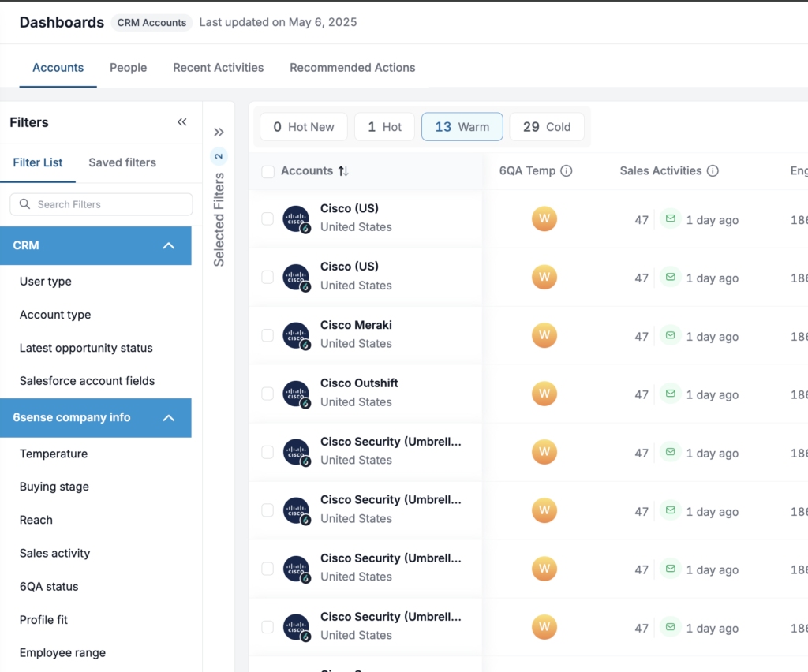Open the Cisco Outshift account
Viewport: 808px width, 672px height.
tap(359, 383)
